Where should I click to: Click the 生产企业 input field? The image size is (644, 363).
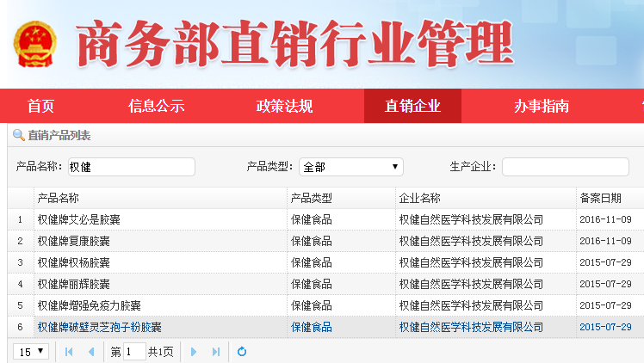(566, 167)
